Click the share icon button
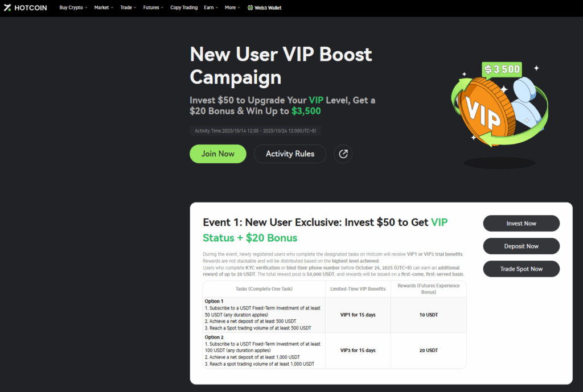 [343, 154]
